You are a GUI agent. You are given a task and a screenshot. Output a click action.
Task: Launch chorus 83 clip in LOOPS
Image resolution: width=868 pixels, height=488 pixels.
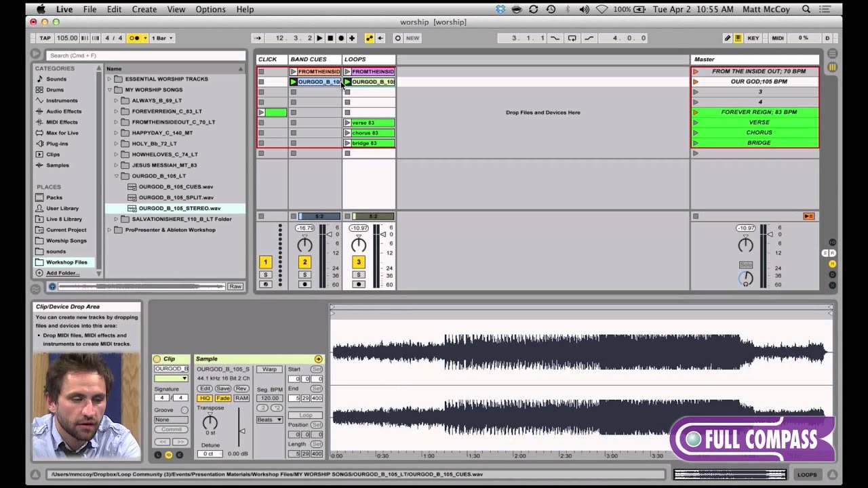(347, 133)
